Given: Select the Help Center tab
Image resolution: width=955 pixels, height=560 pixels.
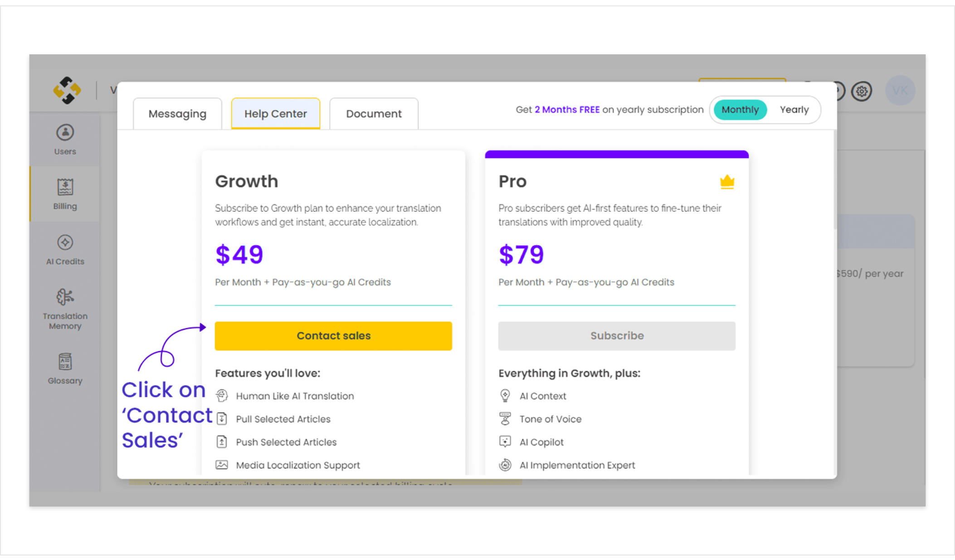Looking at the screenshot, I should tap(276, 114).
